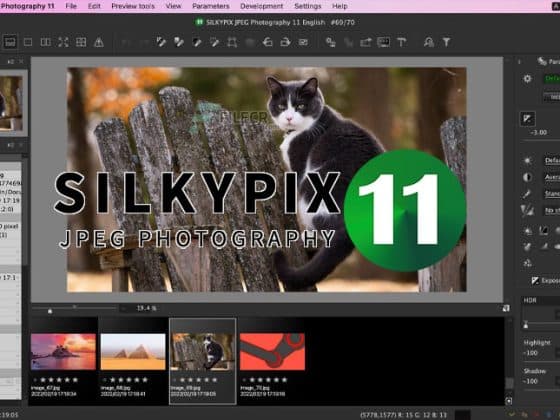The image size is (560, 420).
Task: Select the crop/trimming frame tool icon
Action: click(232, 42)
